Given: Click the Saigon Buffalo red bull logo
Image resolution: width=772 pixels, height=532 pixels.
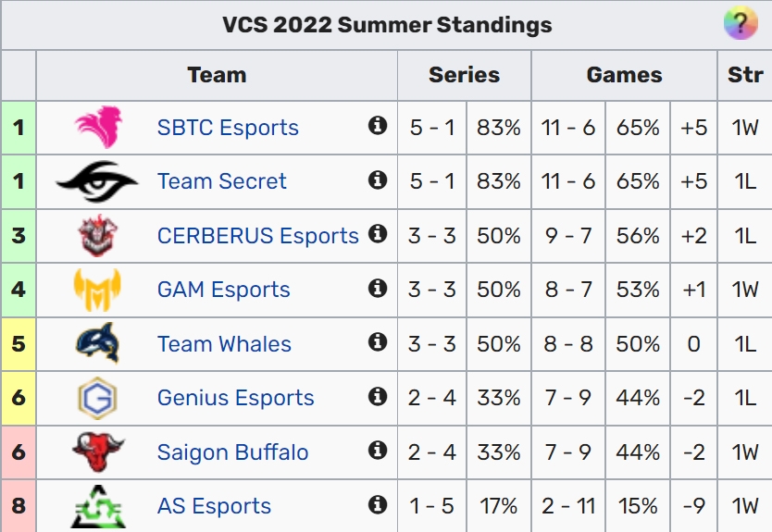Looking at the screenshot, I should [98, 452].
